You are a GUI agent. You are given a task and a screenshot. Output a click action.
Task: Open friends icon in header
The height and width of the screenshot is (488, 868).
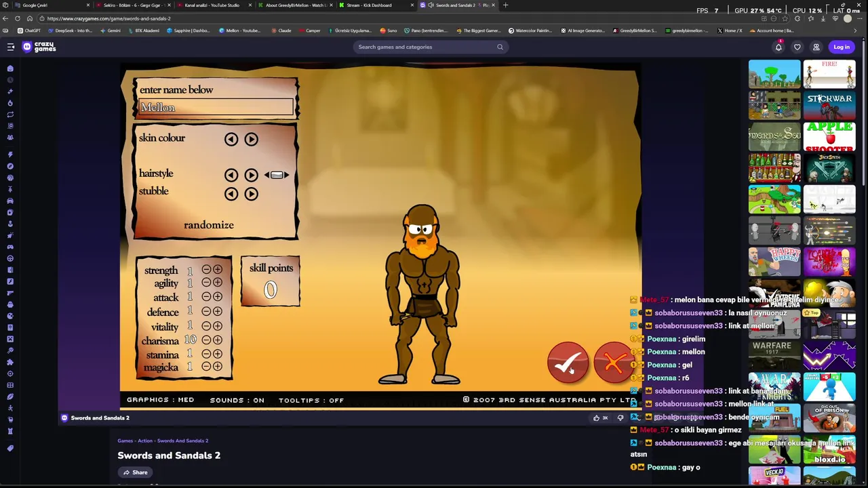tap(816, 47)
